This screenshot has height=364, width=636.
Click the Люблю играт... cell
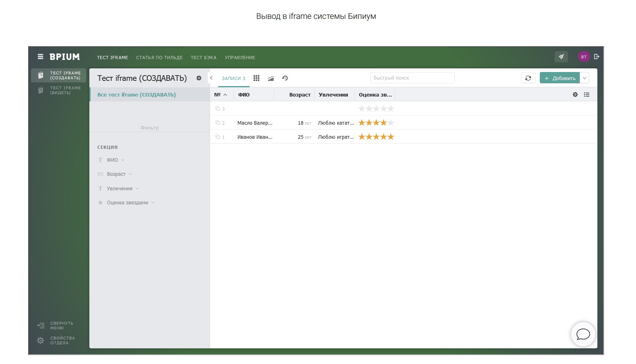(336, 137)
